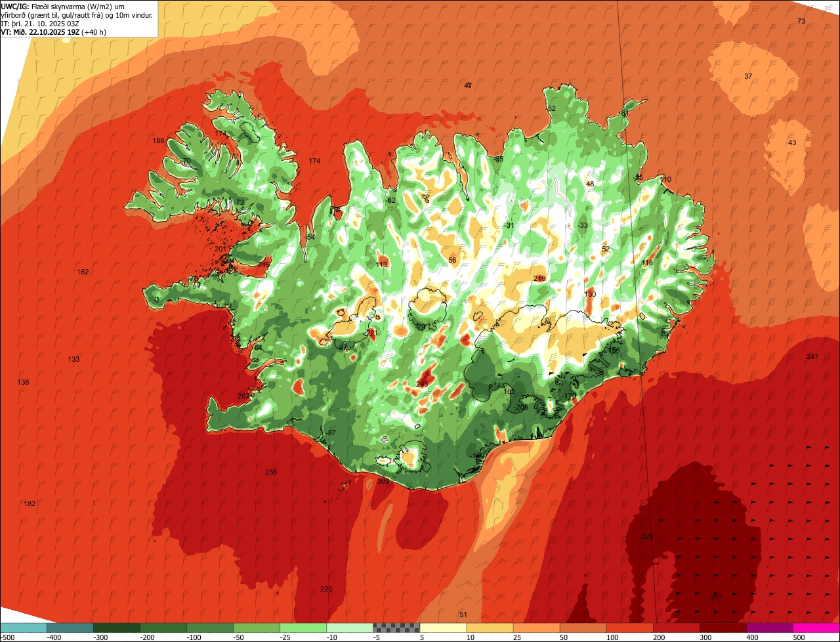Screen dimensions: 840x642
Task: Click the land value 219
Action: point(539,278)
